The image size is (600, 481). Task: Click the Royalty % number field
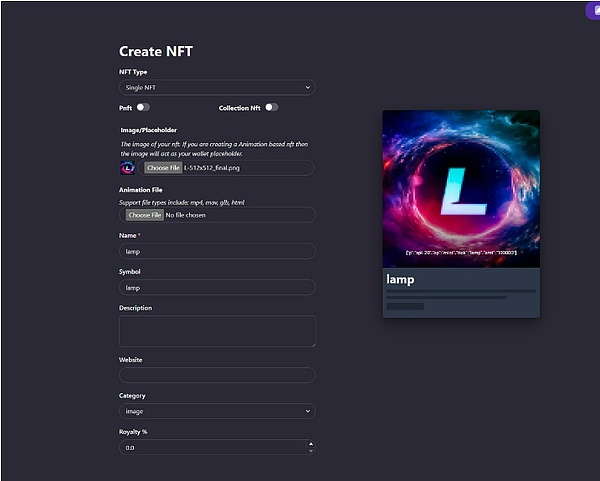[210, 447]
